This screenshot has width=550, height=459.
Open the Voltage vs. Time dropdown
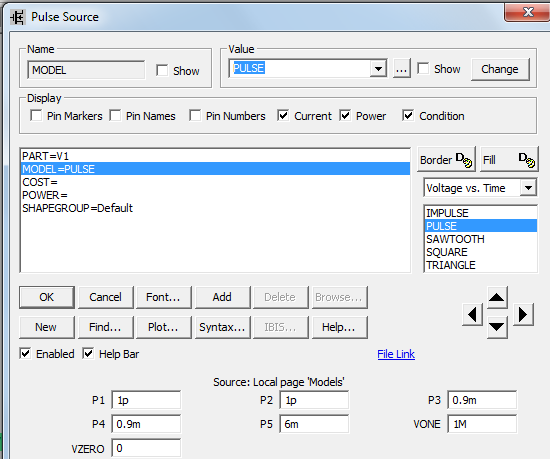point(528,188)
